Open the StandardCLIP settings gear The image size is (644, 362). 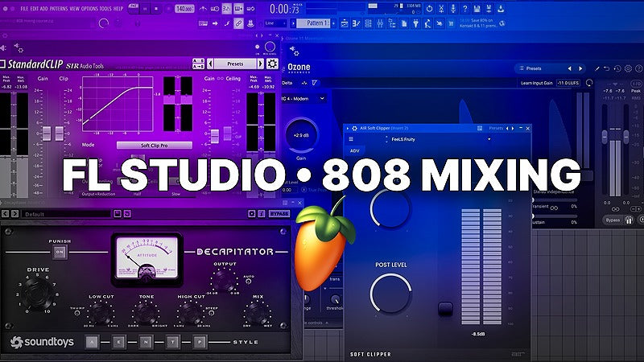click(272, 64)
